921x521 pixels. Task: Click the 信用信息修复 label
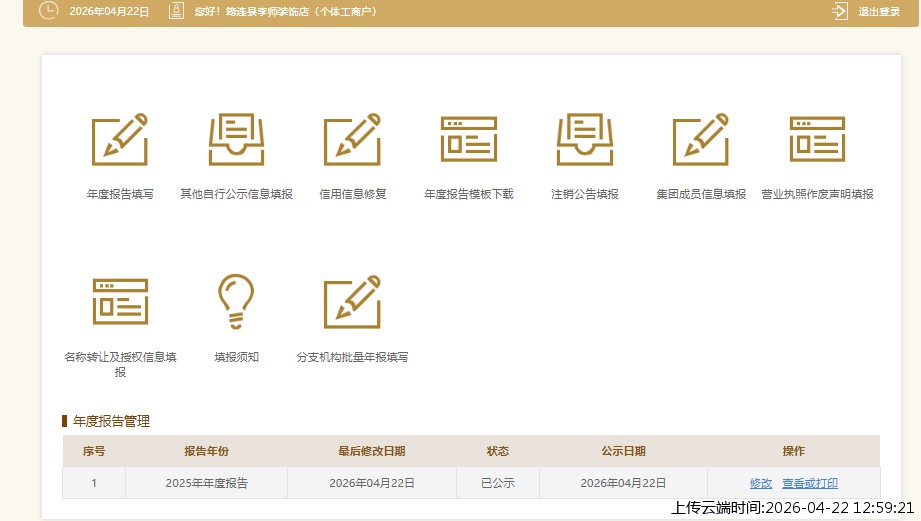(x=352, y=194)
